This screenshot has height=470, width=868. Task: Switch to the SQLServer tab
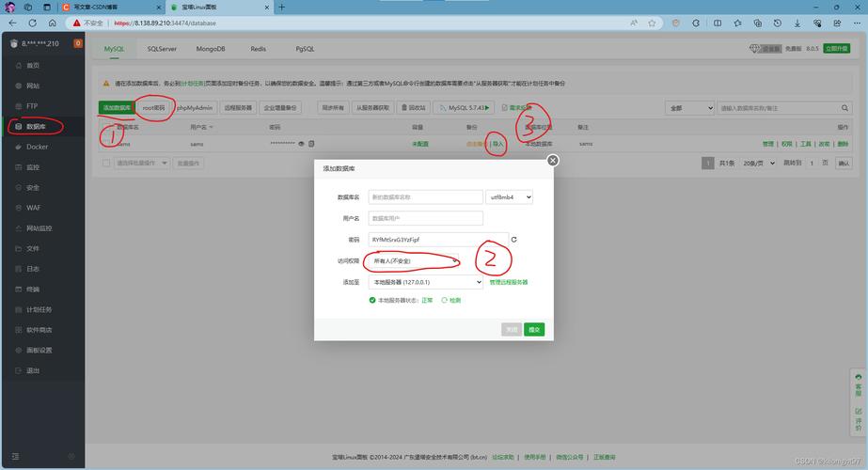162,49
